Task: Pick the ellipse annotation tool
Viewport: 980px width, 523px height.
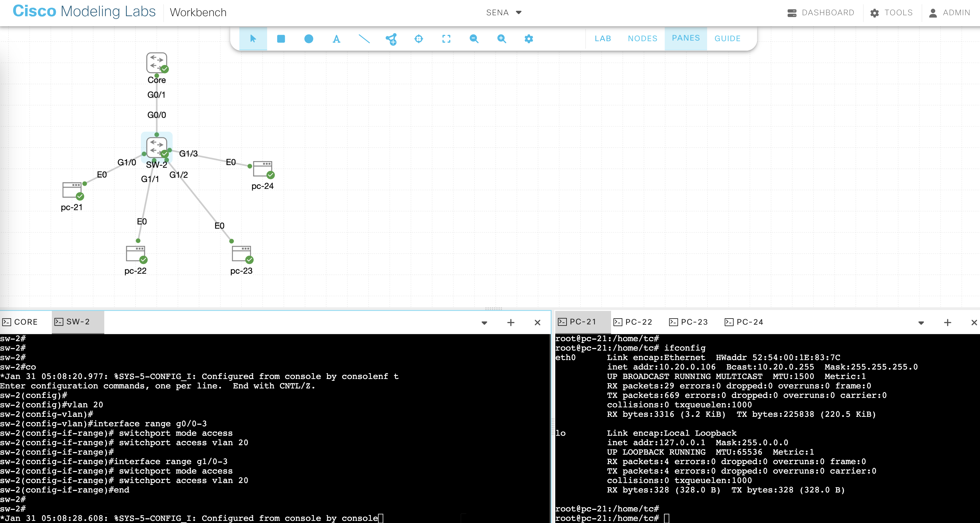Action: click(x=309, y=38)
